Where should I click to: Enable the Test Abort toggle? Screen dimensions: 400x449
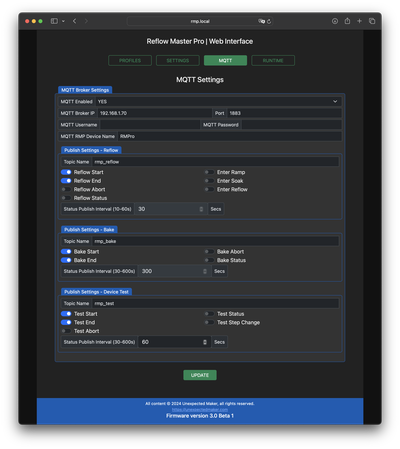(66, 331)
